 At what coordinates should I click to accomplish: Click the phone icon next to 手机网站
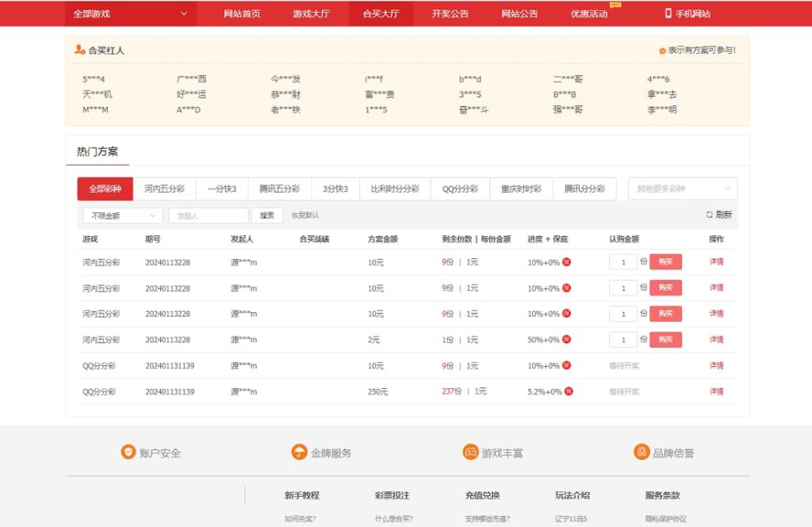click(668, 12)
